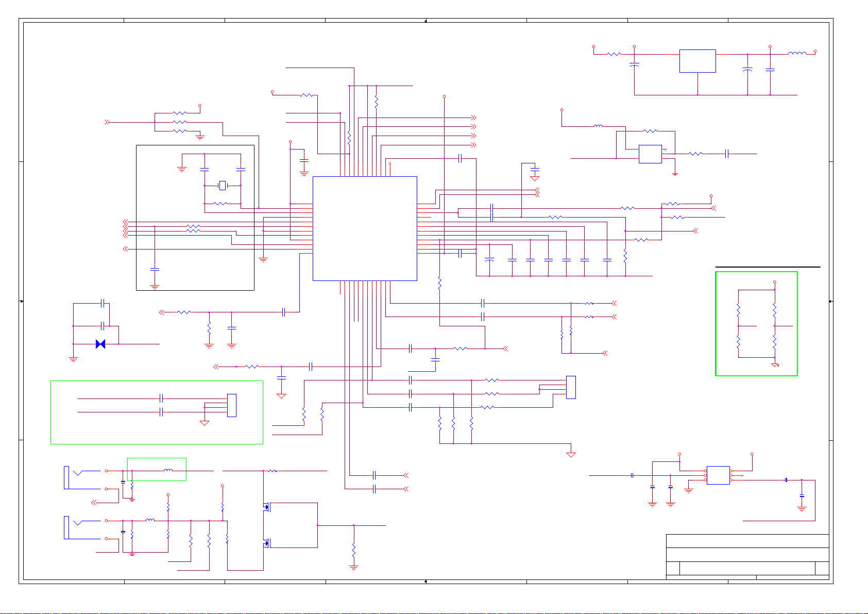The width and height of the screenshot is (868, 614).
Task: Select the voltage regulator box at top right
Action: click(697, 61)
